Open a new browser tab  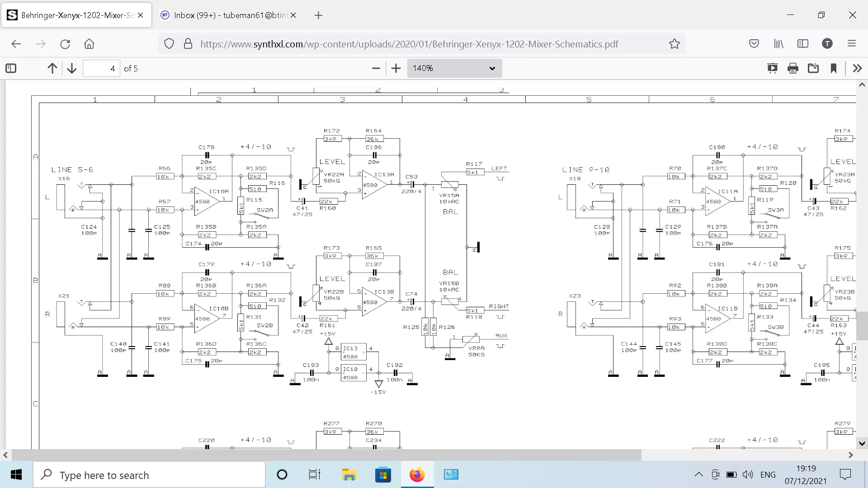[x=318, y=15]
